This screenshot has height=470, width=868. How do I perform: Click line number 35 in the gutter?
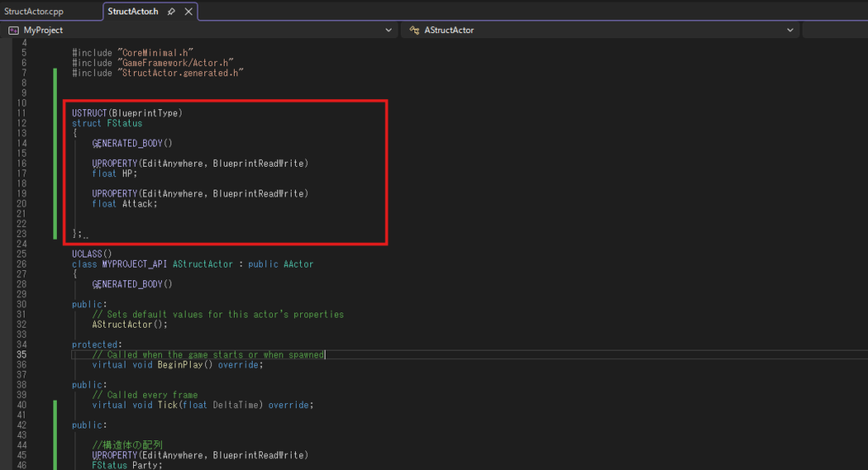[21, 355]
